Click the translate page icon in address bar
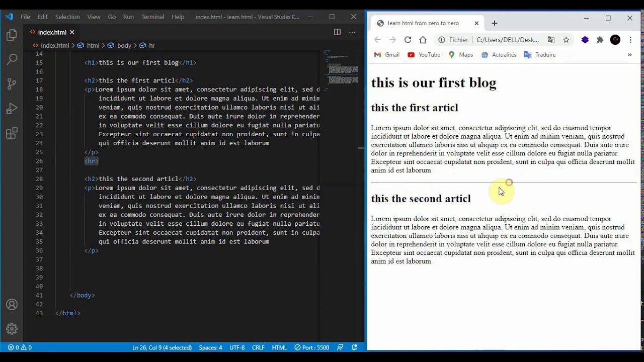The width and height of the screenshot is (644, 362). [x=551, y=40]
